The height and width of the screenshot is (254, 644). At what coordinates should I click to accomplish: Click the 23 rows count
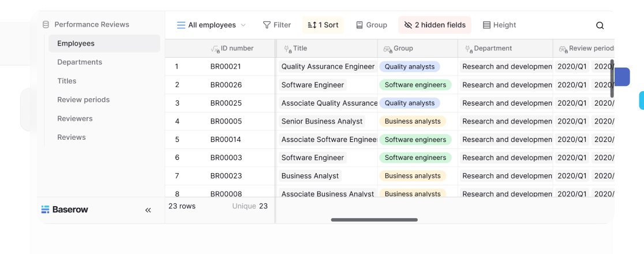coord(182,206)
